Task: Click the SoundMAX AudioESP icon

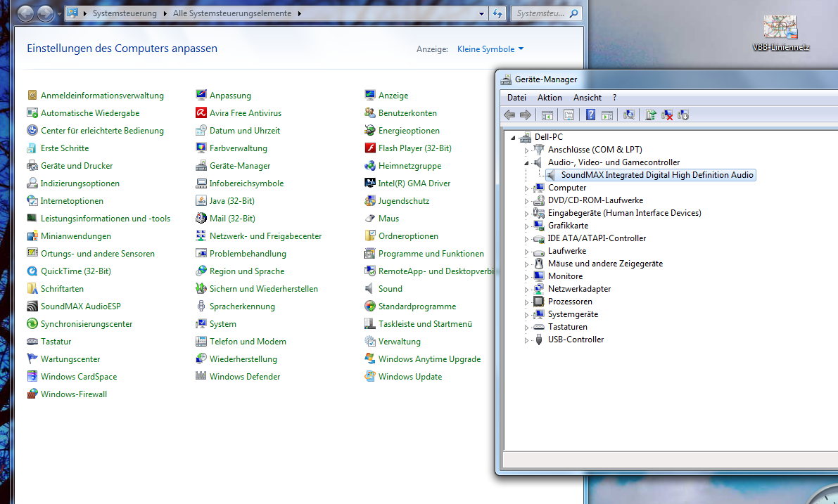Action: (32, 306)
